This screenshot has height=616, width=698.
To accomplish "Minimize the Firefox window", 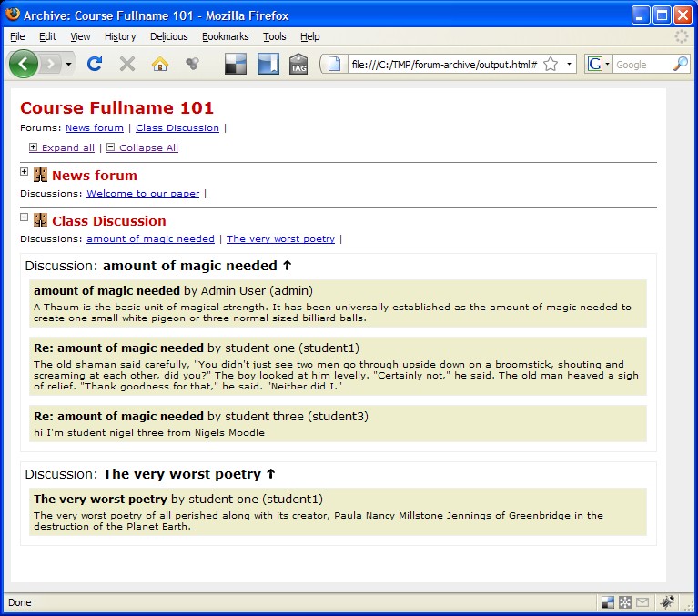I will point(640,15).
